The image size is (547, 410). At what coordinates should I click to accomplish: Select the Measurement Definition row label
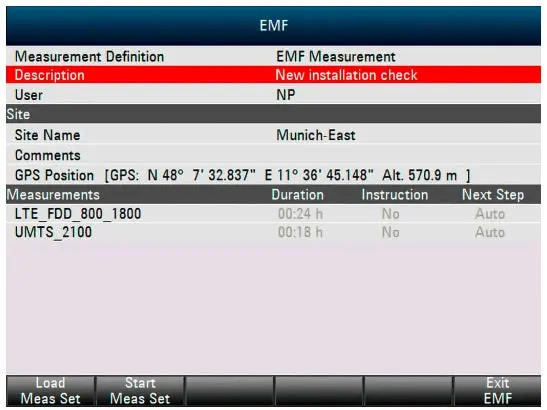[x=89, y=57]
